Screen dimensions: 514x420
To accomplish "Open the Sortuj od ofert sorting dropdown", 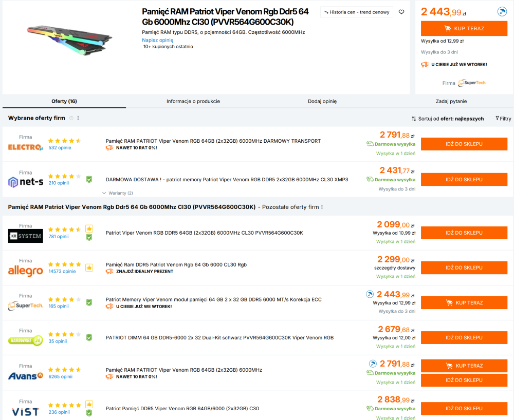I will [x=448, y=119].
